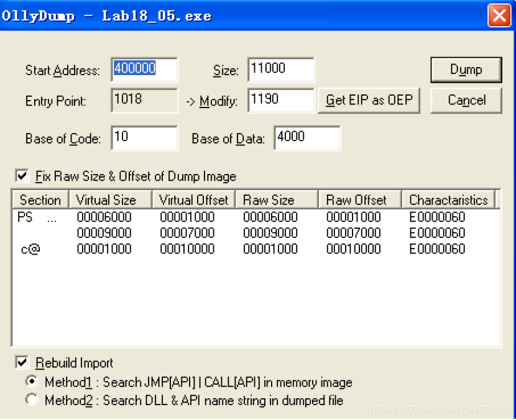Sort by Section column header
This screenshot has height=420, width=516.
pos(40,199)
